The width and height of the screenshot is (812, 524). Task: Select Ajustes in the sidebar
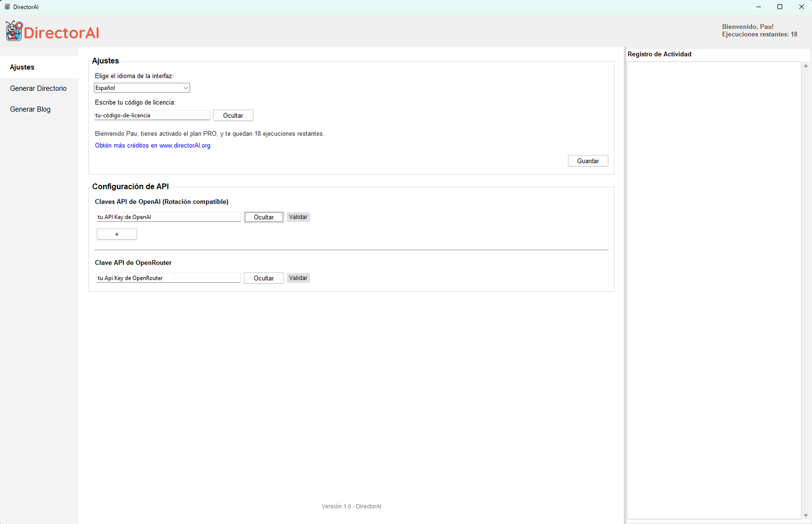tap(22, 67)
